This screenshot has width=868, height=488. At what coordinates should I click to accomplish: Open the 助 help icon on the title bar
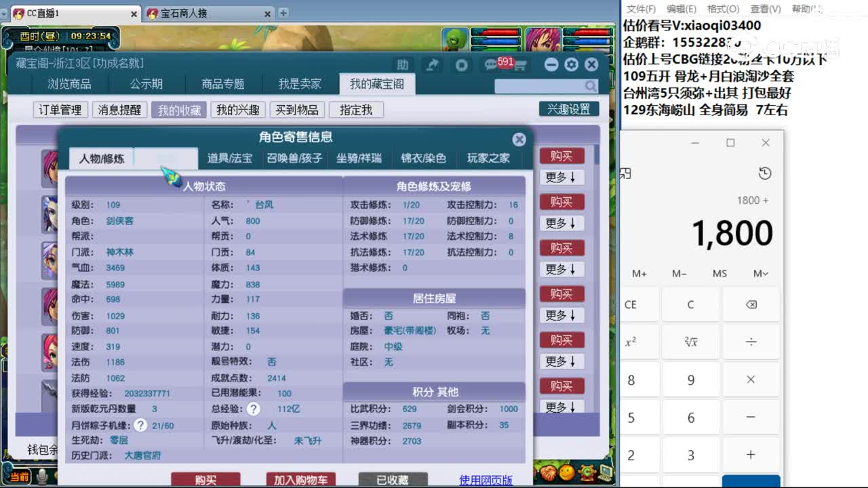pos(402,65)
